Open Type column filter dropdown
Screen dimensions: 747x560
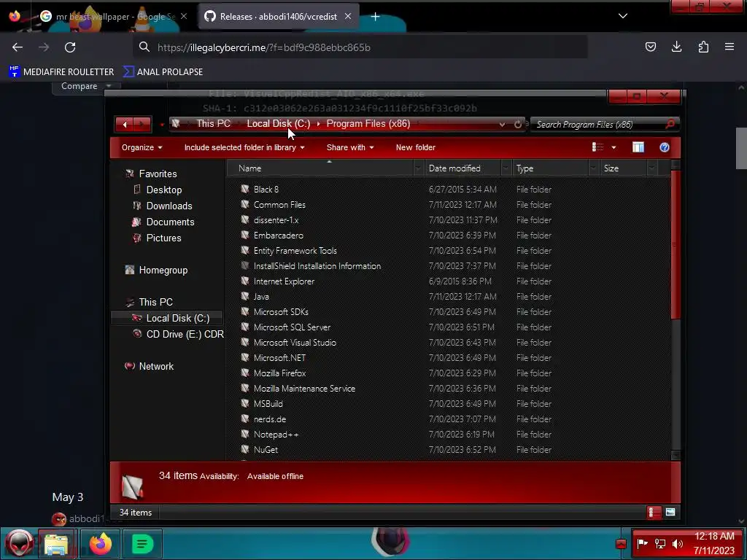pos(594,168)
